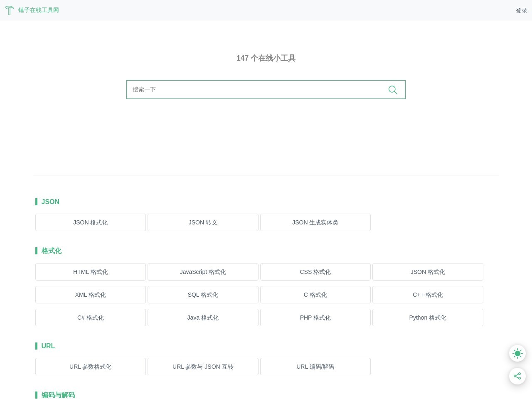Image resolution: width=532 pixels, height=399 pixels.
Task: Open JSON 格式化 under JSON section
Action: pos(91,222)
